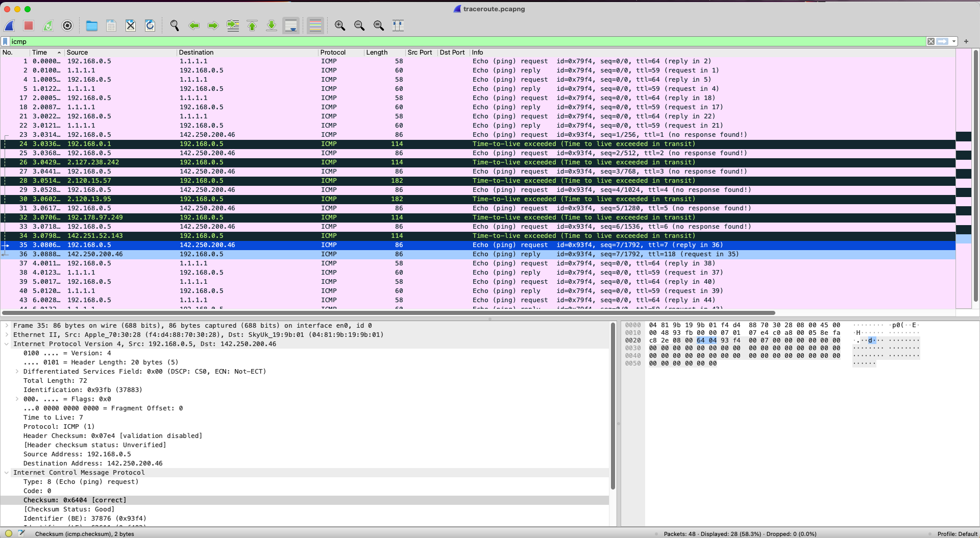Open the recent display filters dropdown

(x=953, y=41)
